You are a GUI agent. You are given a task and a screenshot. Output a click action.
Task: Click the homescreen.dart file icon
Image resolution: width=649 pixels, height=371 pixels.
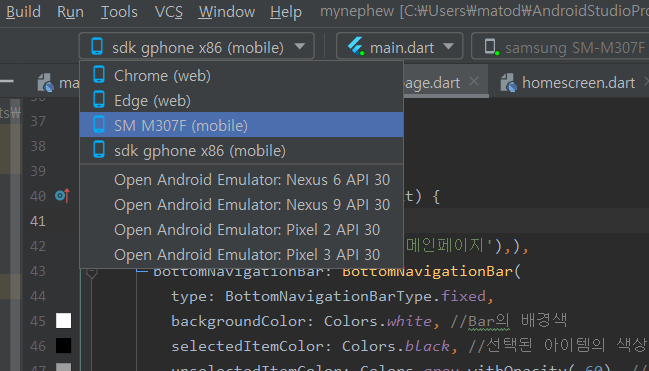(509, 83)
